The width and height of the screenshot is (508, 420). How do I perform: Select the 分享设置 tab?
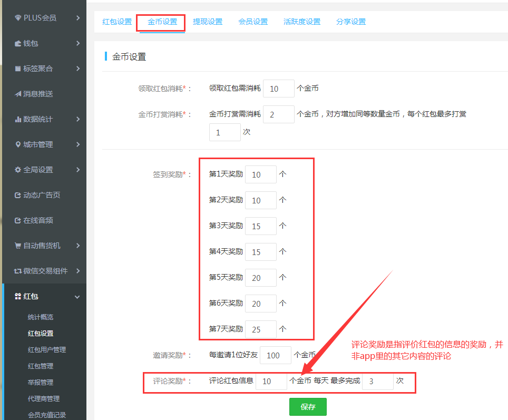click(351, 22)
